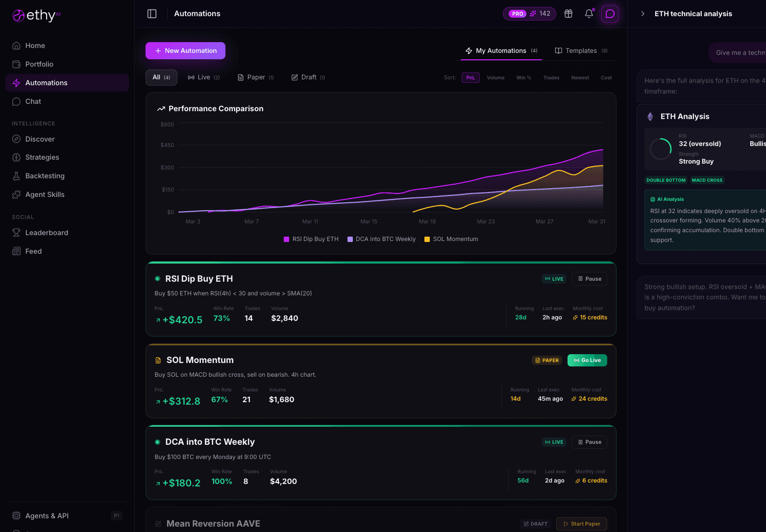Sort automations by PnL
The image size is (766, 532).
[470, 78]
